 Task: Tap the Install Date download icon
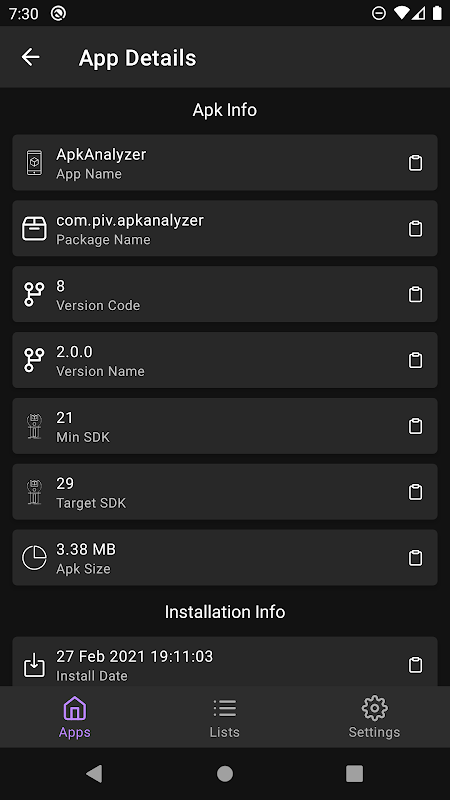pos(34,665)
